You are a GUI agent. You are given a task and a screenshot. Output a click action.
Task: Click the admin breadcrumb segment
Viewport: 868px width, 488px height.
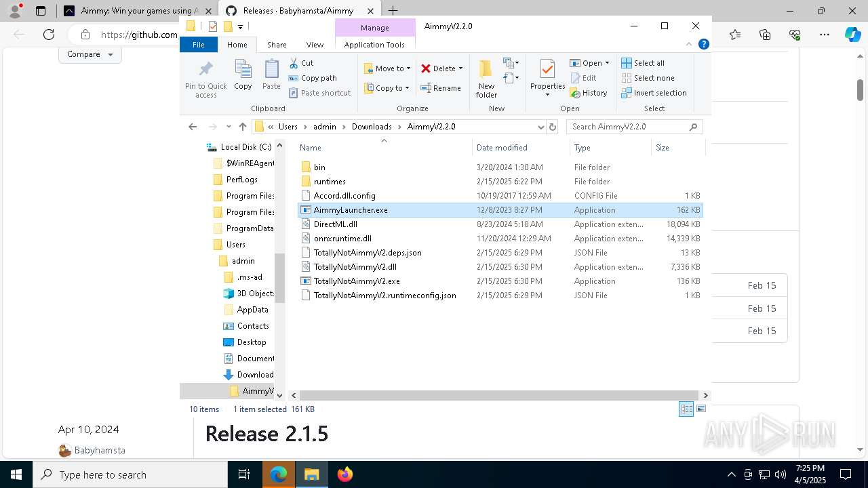tap(325, 127)
